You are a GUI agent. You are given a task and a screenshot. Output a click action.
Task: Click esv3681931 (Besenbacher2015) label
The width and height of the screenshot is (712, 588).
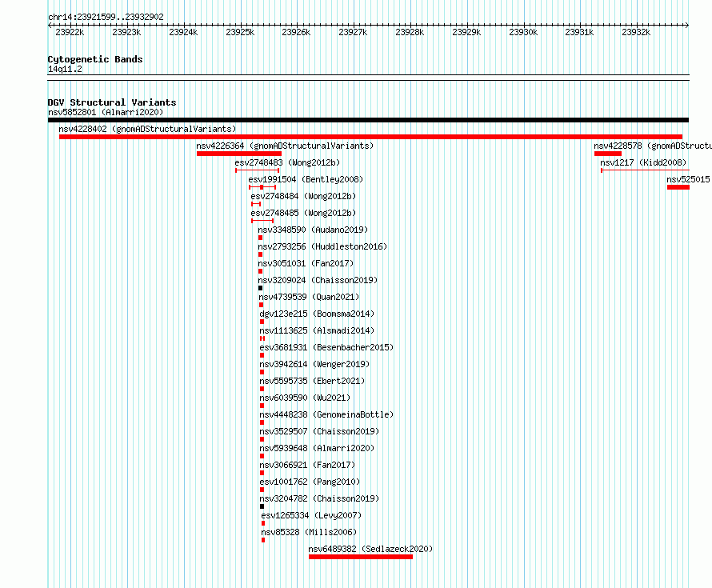[x=326, y=347]
